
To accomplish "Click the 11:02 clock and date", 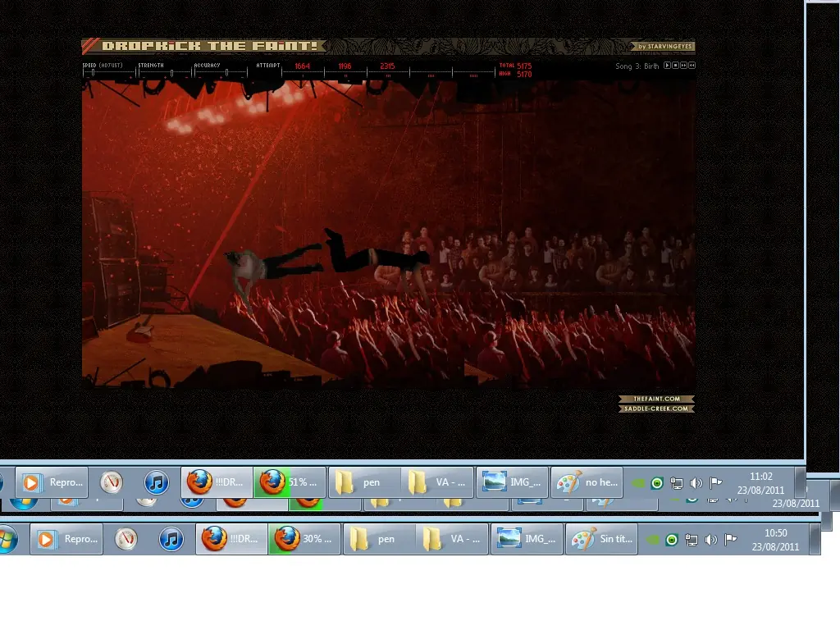I will [760, 483].
